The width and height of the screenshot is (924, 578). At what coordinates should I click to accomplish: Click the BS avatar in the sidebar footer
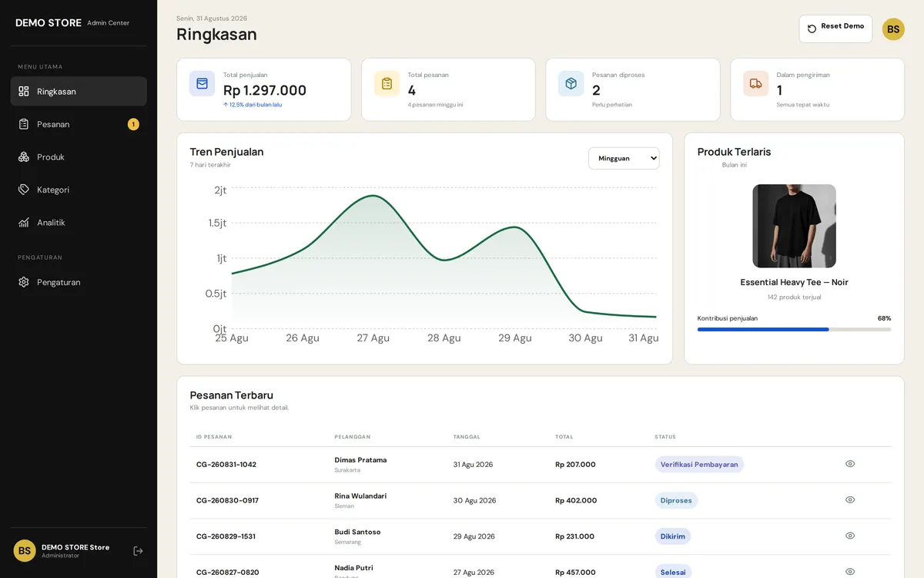(x=25, y=551)
